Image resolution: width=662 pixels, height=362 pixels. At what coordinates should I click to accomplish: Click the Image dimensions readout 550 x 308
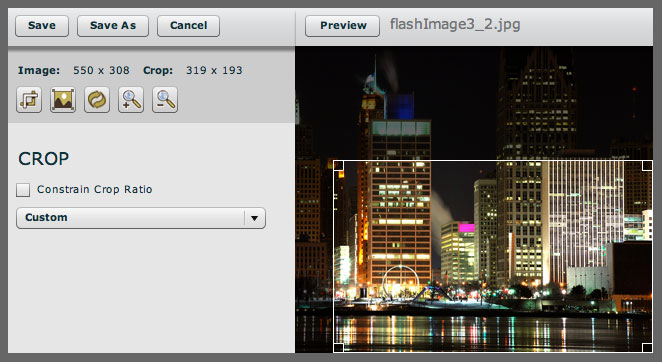(101, 70)
